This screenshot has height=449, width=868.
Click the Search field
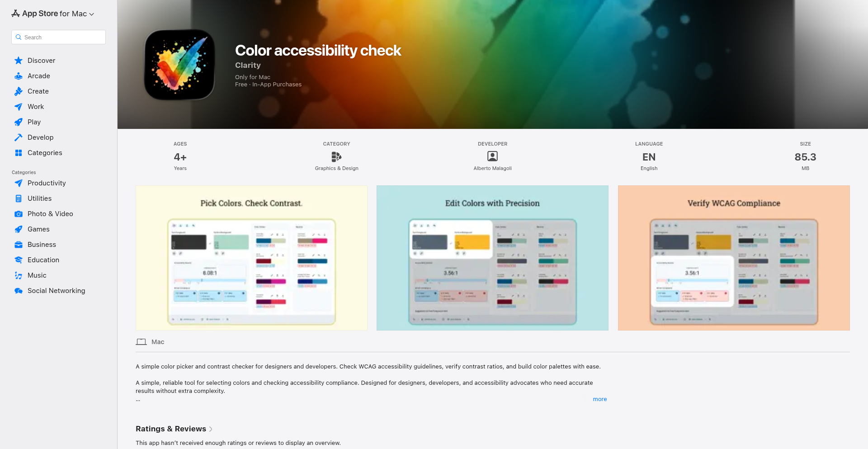point(59,37)
